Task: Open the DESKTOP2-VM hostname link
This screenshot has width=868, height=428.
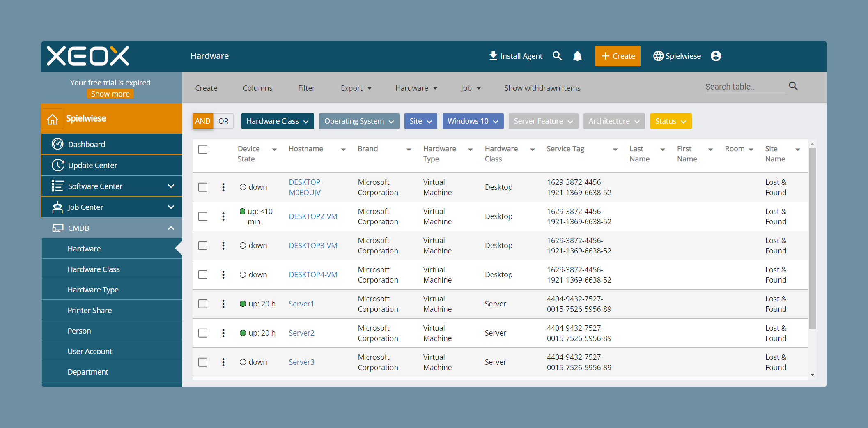Action: (x=313, y=216)
